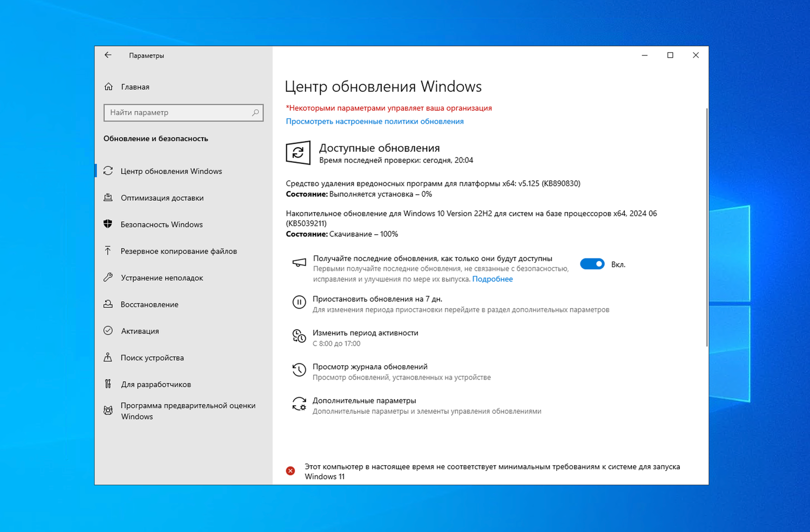
Task: Click the last check time text
Action: pos(396,160)
